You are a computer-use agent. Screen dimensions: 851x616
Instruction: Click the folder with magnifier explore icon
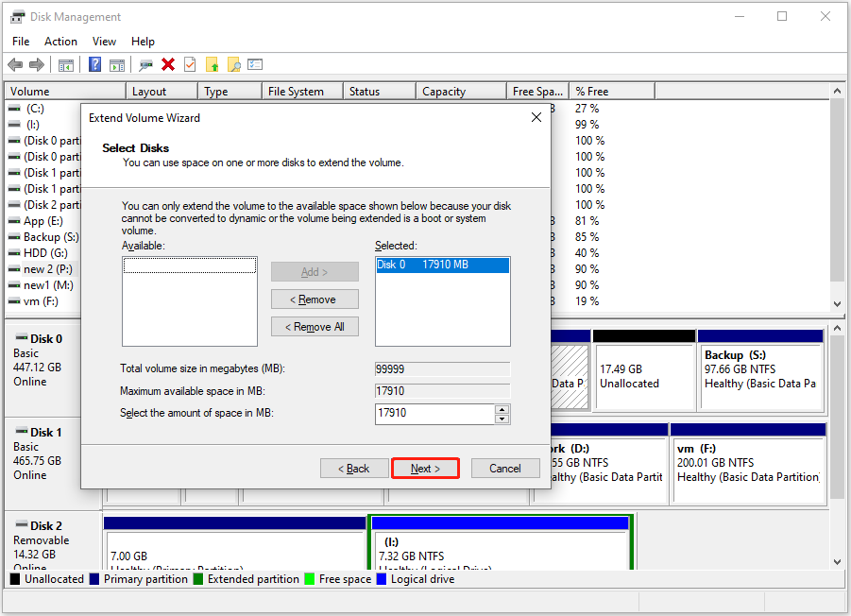[x=236, y=64]
